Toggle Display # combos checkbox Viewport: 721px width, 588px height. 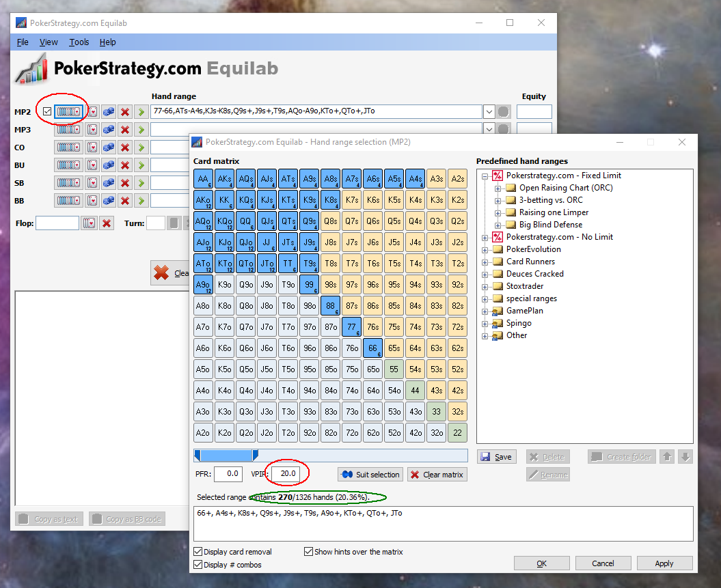pos(198,565)
